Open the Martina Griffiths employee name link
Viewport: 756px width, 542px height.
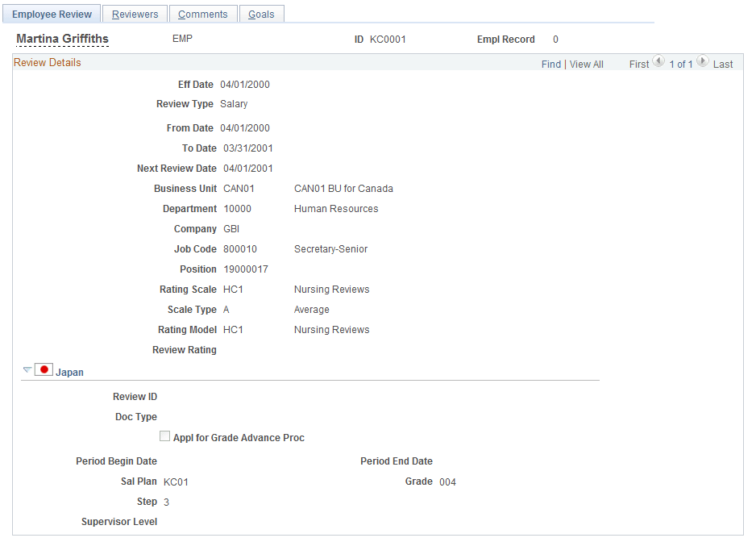[x=62, y=38]
